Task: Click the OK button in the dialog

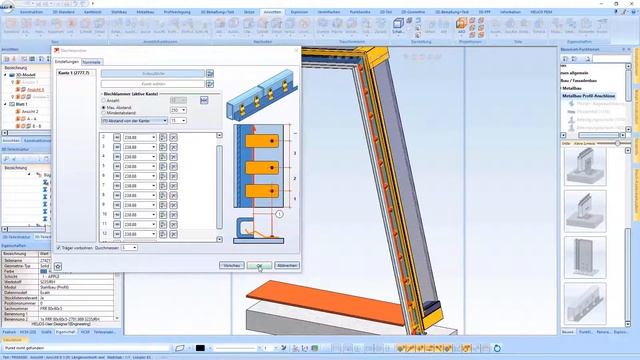Action: [x=259, y=266]
